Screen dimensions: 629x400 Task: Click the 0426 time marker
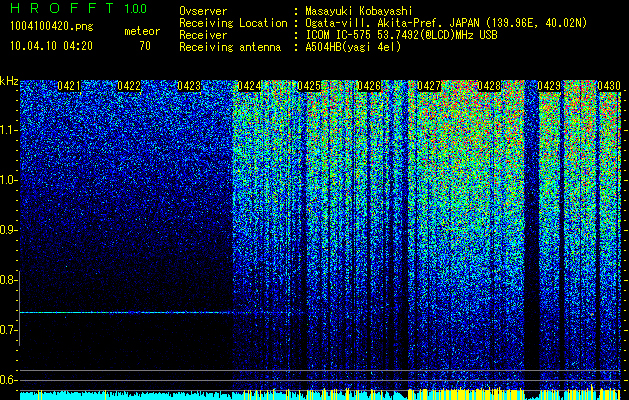369,86
